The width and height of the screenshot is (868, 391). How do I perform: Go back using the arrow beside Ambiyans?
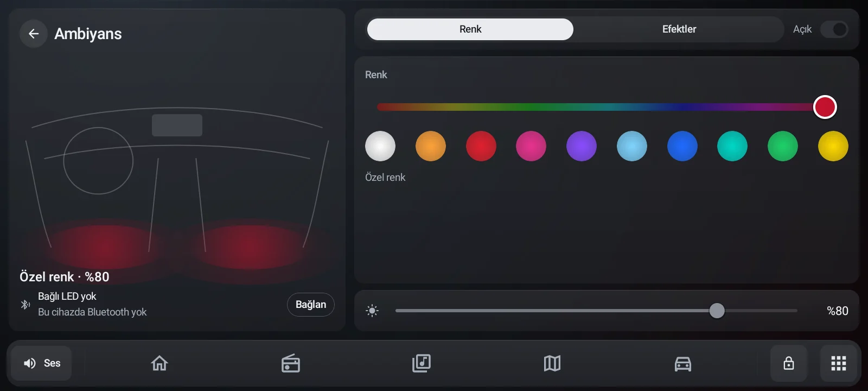[x=34, y=34]
